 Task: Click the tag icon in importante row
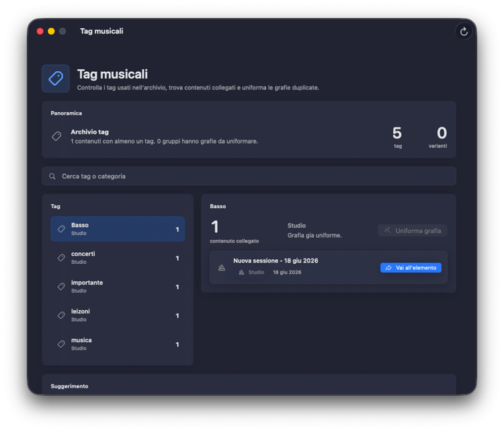pos(61,287)
